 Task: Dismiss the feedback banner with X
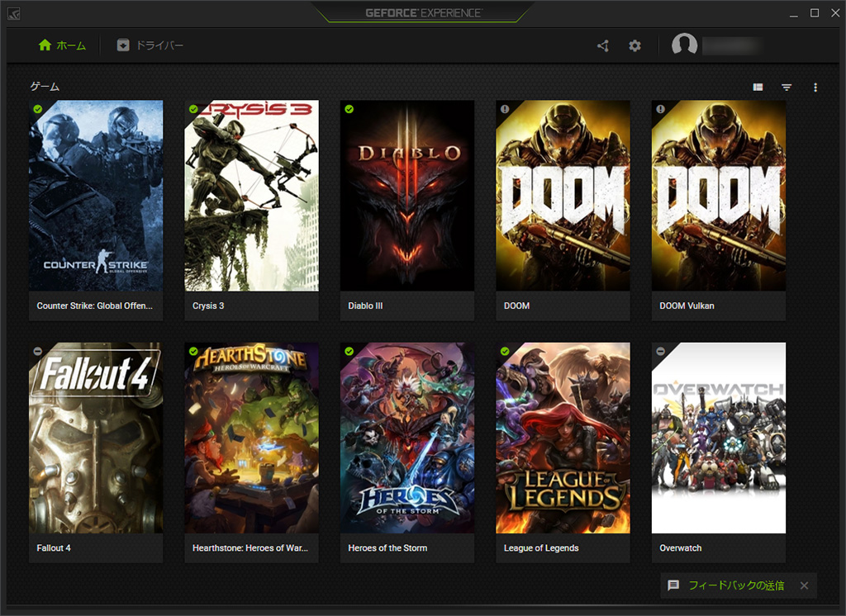click(804, 585)
